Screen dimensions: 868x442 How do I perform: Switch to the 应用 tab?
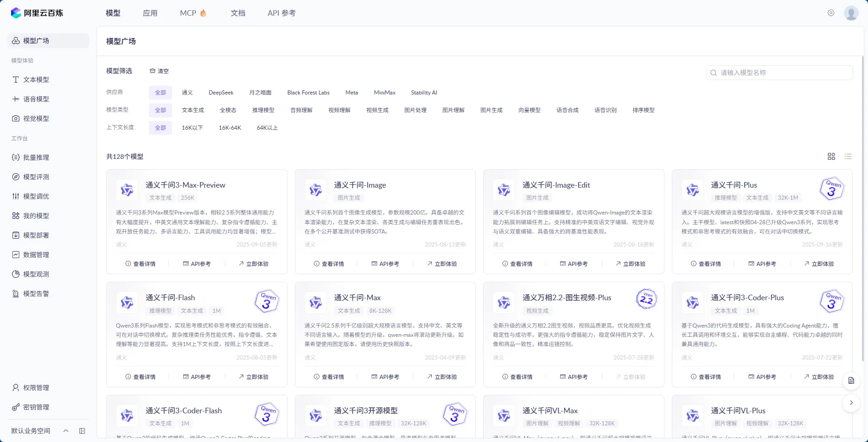[x=150, y=13]
